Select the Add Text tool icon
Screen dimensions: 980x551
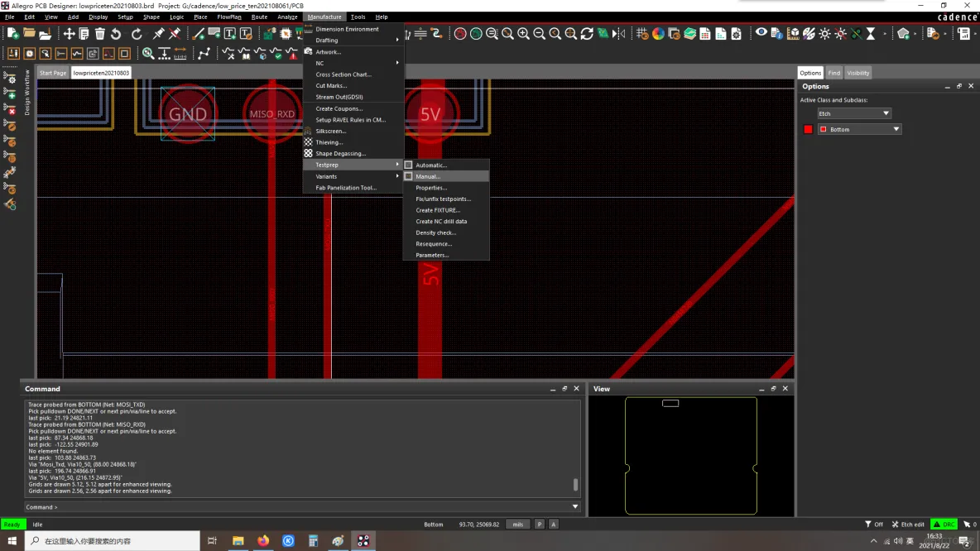230,34
